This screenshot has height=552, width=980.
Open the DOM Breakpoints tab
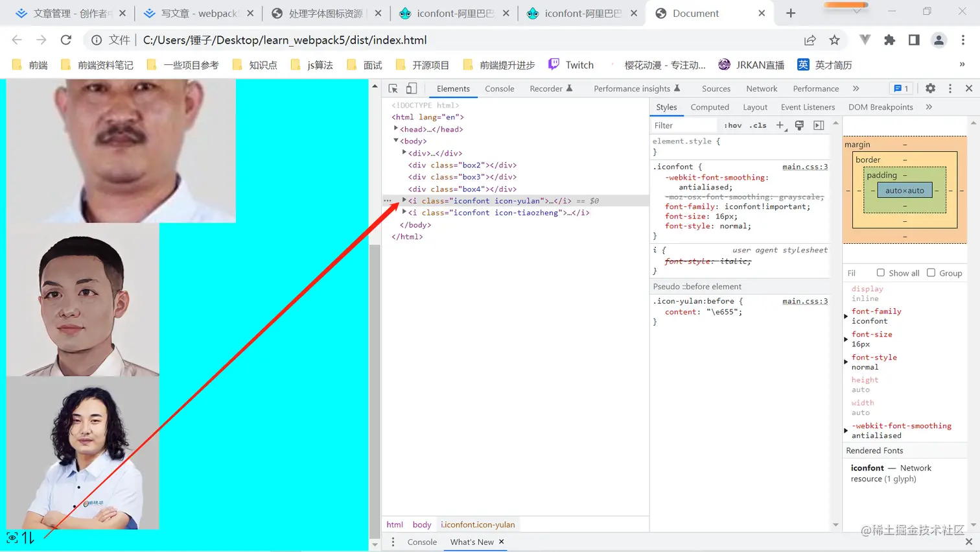(880, 107)
